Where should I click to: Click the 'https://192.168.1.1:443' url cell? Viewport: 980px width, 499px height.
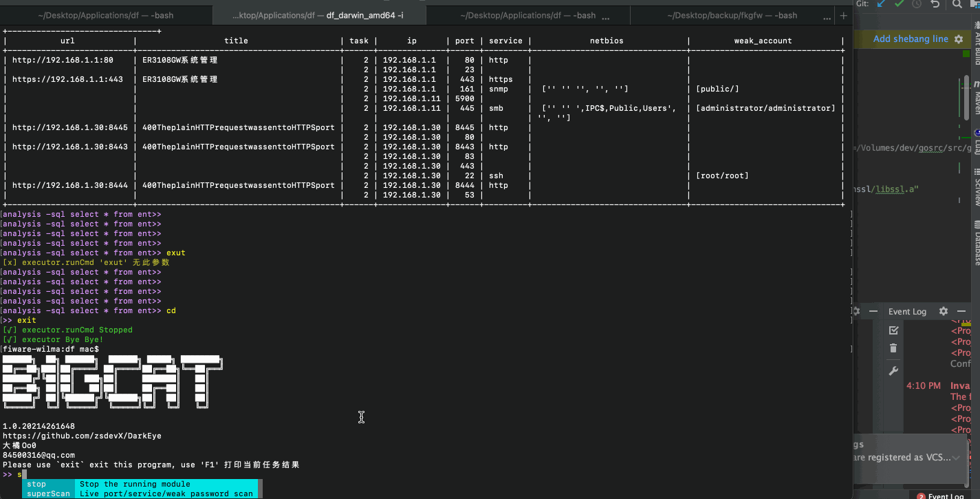pos(67,79)
